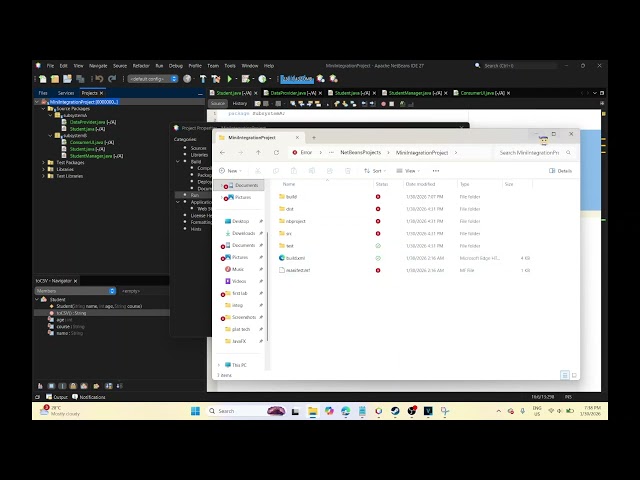Screen dimensions: 640x480
Task: Open the Windows Start button
Action: 196,411
